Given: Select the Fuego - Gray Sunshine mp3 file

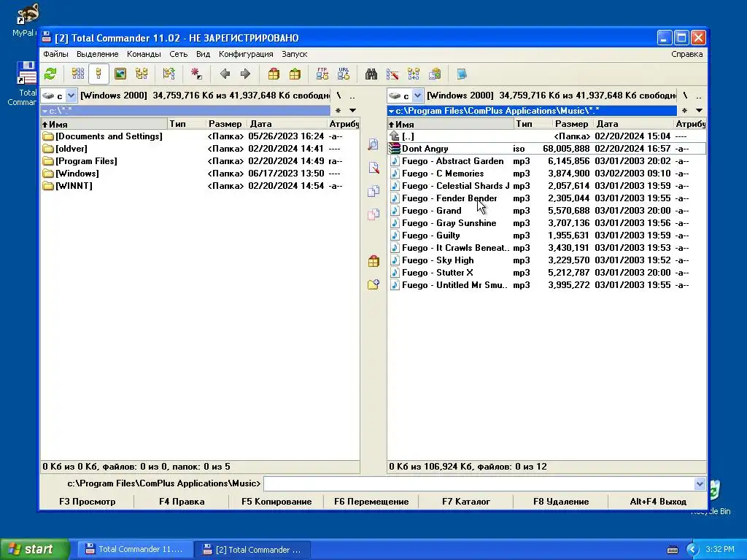Looking at the screenshot, I should (x=546, y=223).
